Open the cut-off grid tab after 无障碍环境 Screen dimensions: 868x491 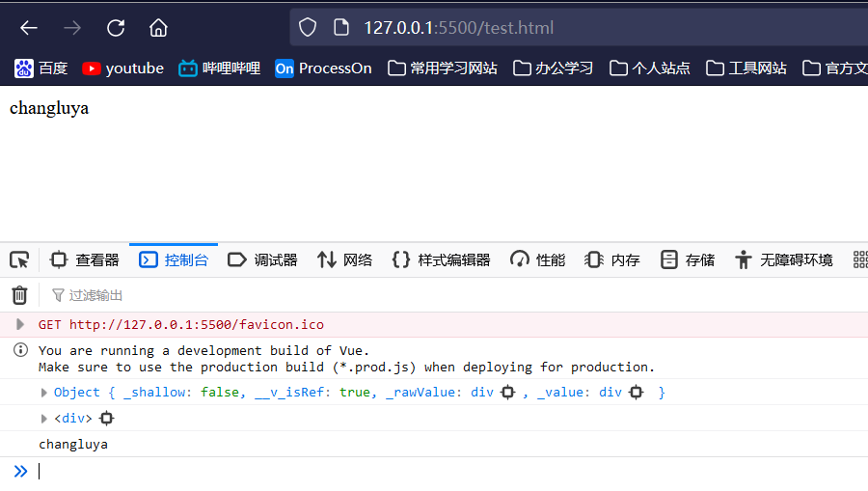[860, 260]
